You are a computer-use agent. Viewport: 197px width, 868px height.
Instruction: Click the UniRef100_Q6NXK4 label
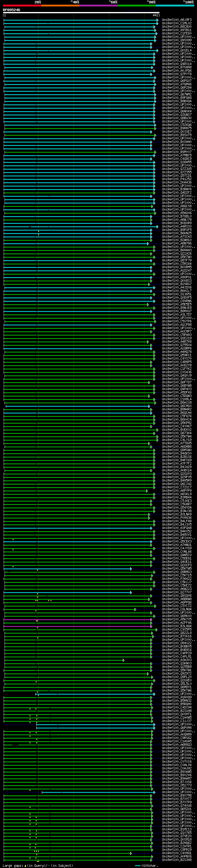[177, 111]
